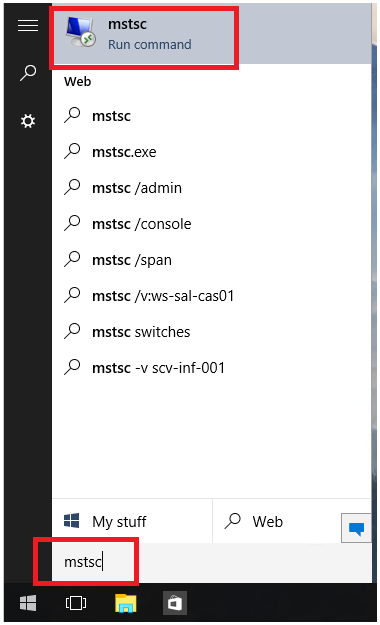Click the search box containing mstsc
This screenshot has height=625, width=380.
(x=211, y=562)
